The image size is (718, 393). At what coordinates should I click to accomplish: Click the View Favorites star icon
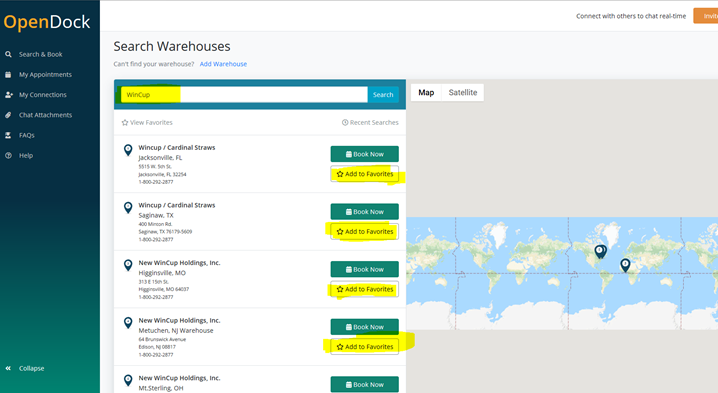click(x=125, y=122)
